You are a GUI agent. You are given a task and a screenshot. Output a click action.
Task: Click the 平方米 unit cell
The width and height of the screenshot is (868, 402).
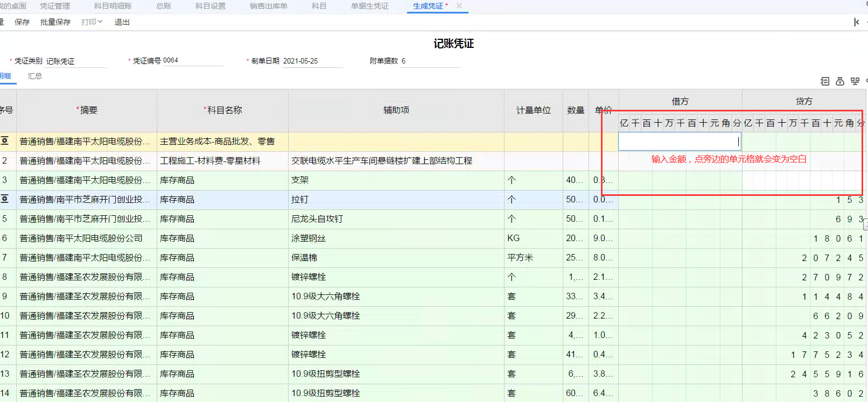534,258
